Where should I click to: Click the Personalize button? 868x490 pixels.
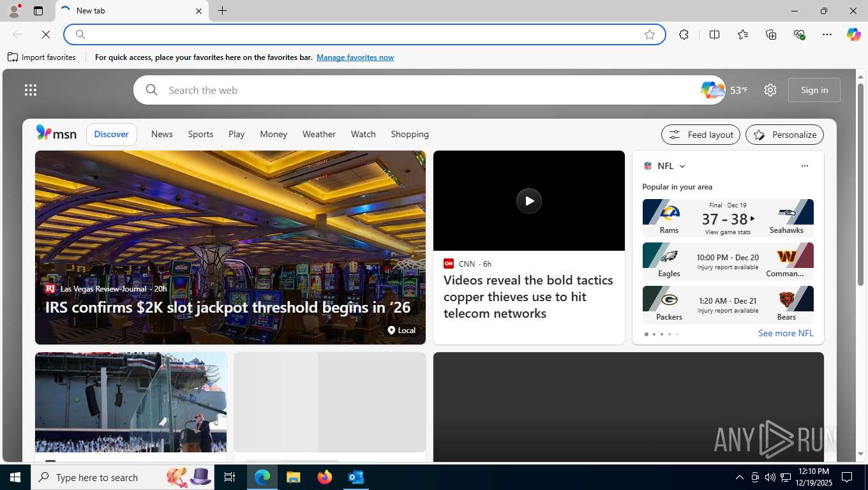point(784,135)
